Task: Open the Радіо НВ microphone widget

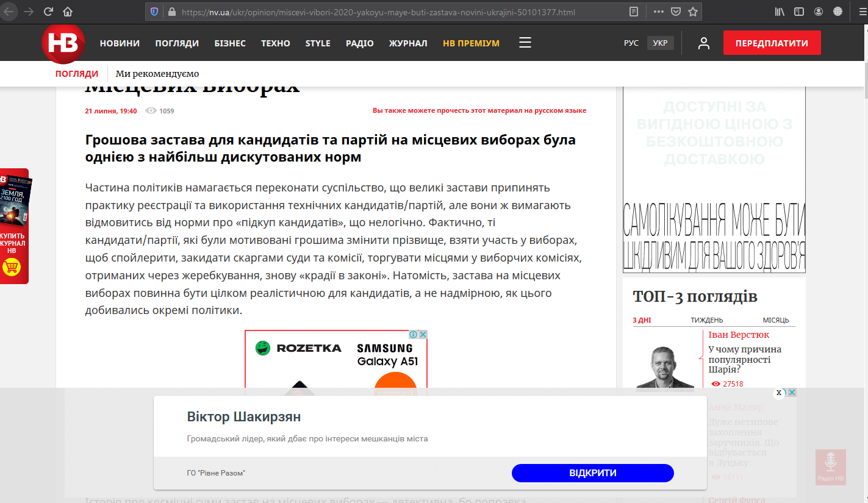Action: pos(830,466)
